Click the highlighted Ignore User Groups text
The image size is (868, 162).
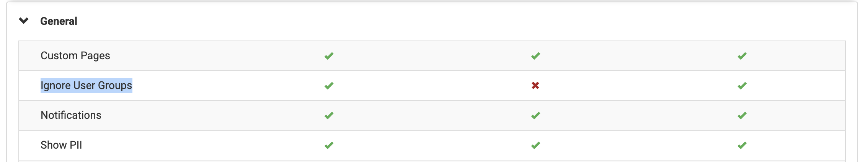click(86, 86)
